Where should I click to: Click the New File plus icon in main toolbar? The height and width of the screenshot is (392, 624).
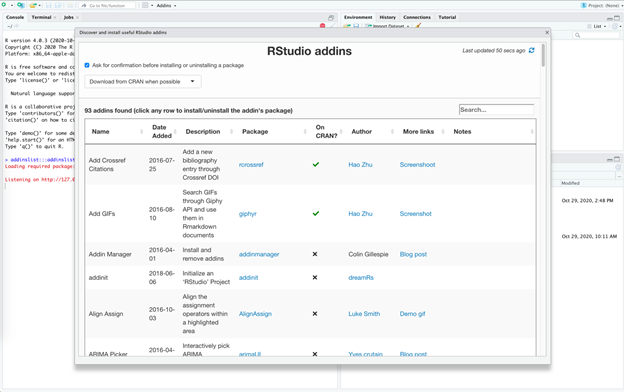click(4, 5)
